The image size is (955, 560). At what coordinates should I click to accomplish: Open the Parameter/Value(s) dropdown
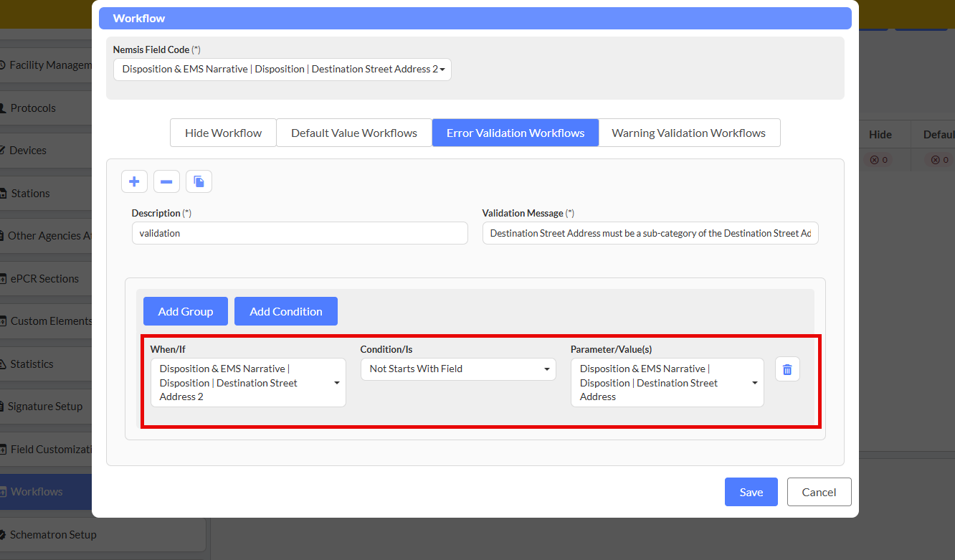click(x=667, y=383)
